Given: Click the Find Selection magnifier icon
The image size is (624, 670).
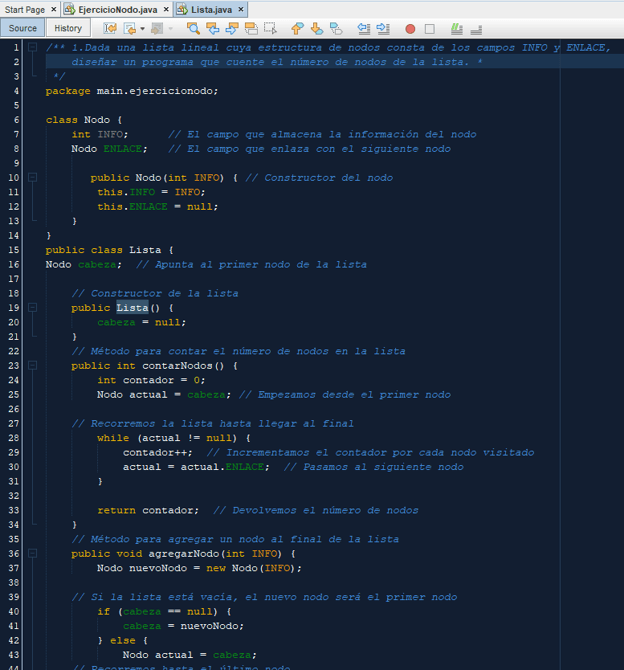Looking at the screenshot, I should 193,29.
